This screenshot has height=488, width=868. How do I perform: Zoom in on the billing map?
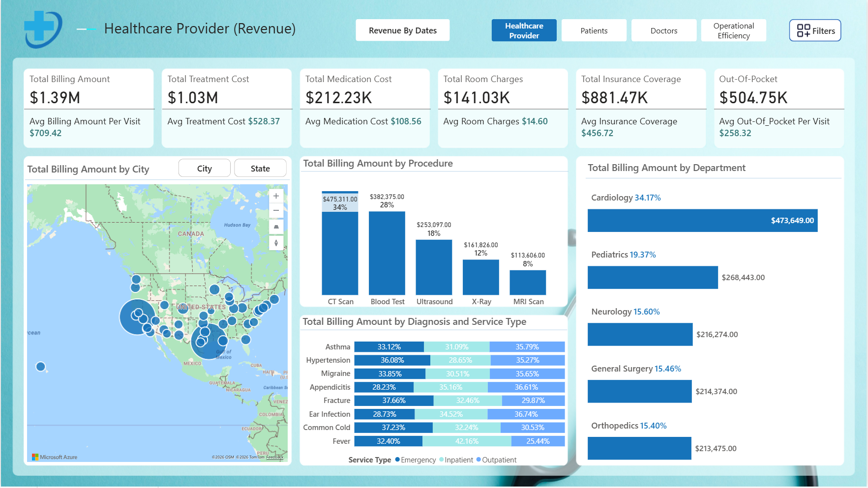pos(276,196)
